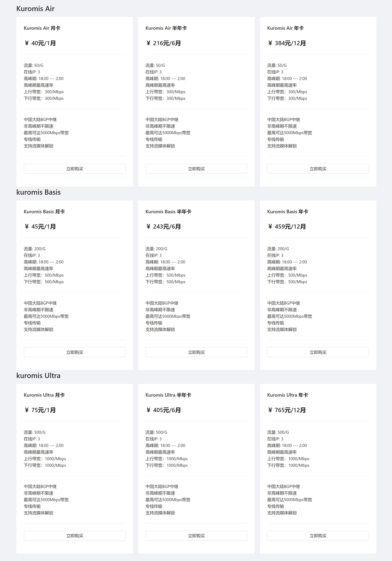The height and width of the screenshot is (561, 392).
Task: Select the kuromis Basis section heading
Action: click(x=38, y=192)
